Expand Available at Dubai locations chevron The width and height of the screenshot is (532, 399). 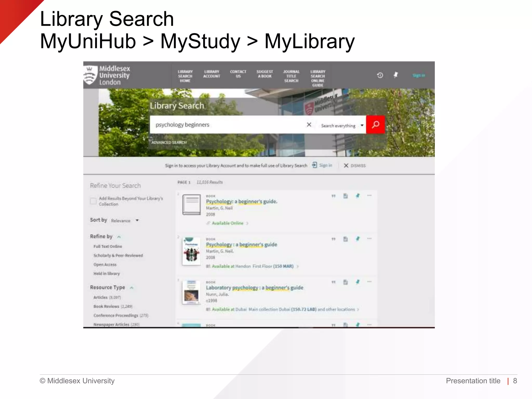358,309
